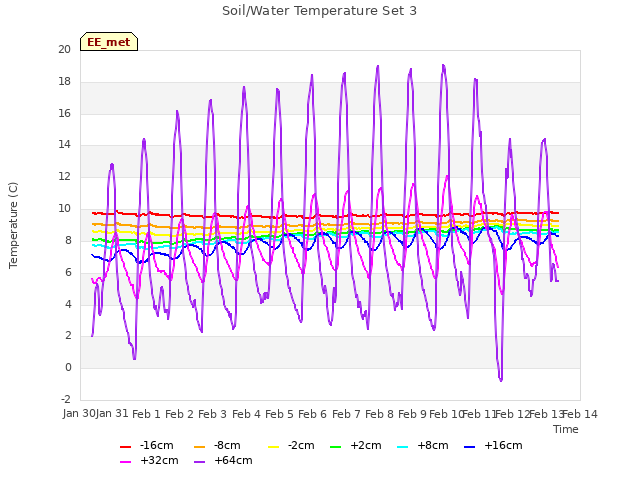Click the Temperature (C) axis title
The image size is (640, 480).
pos(13,225)
